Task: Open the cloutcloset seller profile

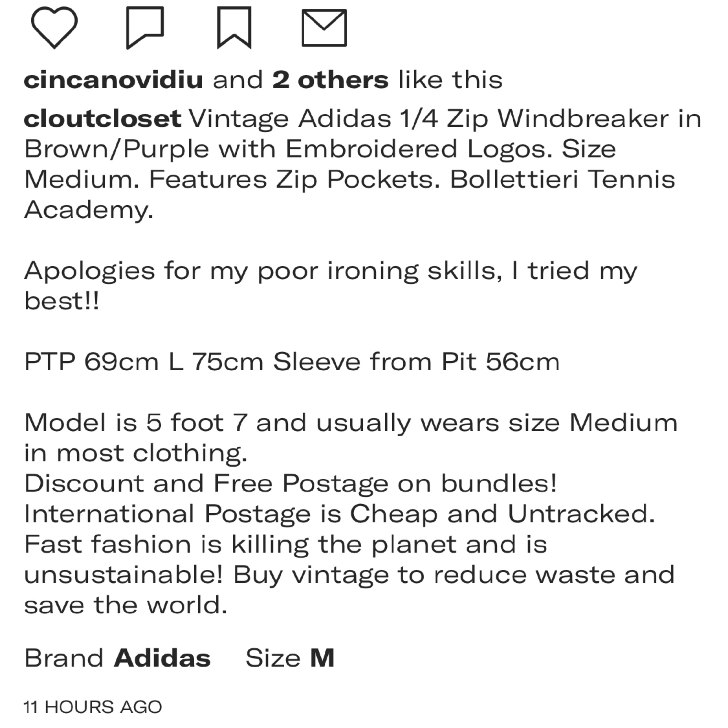Action: (x=103, y=119)
